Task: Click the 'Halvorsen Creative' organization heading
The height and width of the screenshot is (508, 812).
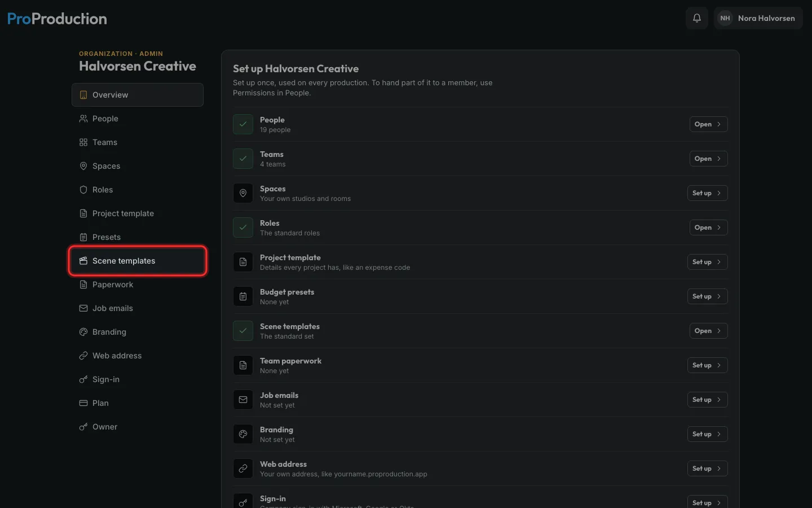Action: tap(138, 66)
